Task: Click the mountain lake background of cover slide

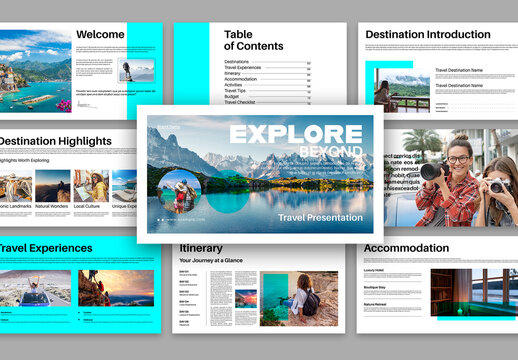Action: point(260,174)
